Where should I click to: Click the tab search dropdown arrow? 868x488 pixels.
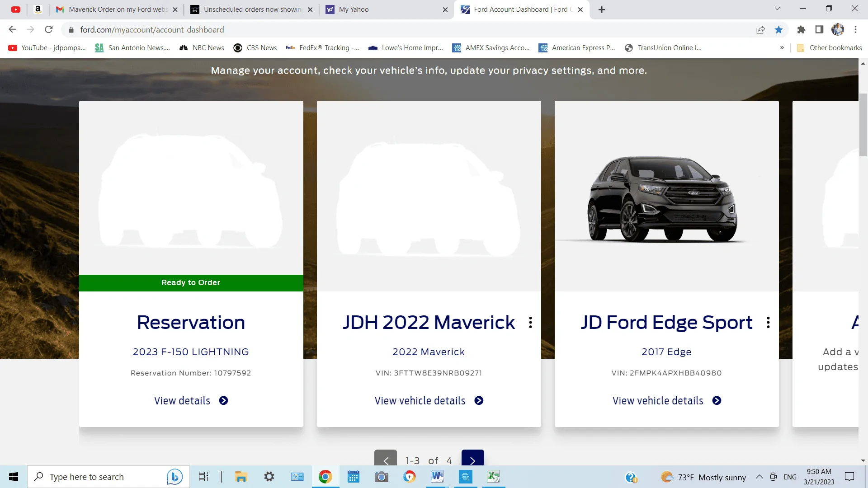(777, 9)
